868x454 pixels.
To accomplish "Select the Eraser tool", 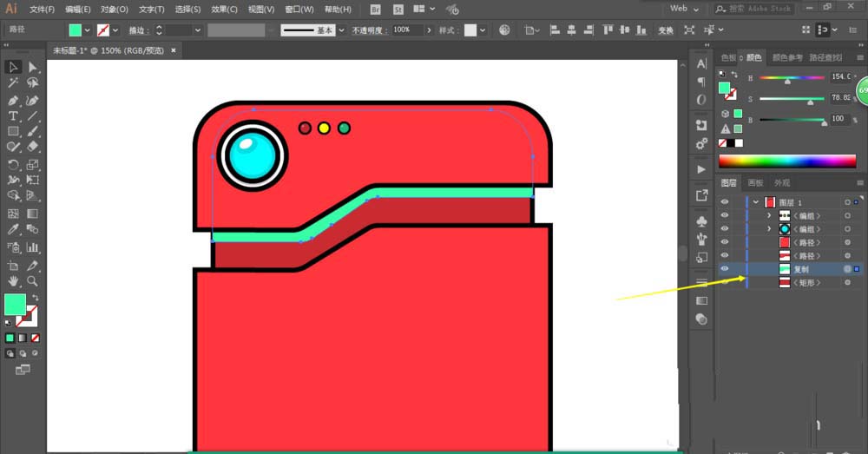I will coord(33,147).
